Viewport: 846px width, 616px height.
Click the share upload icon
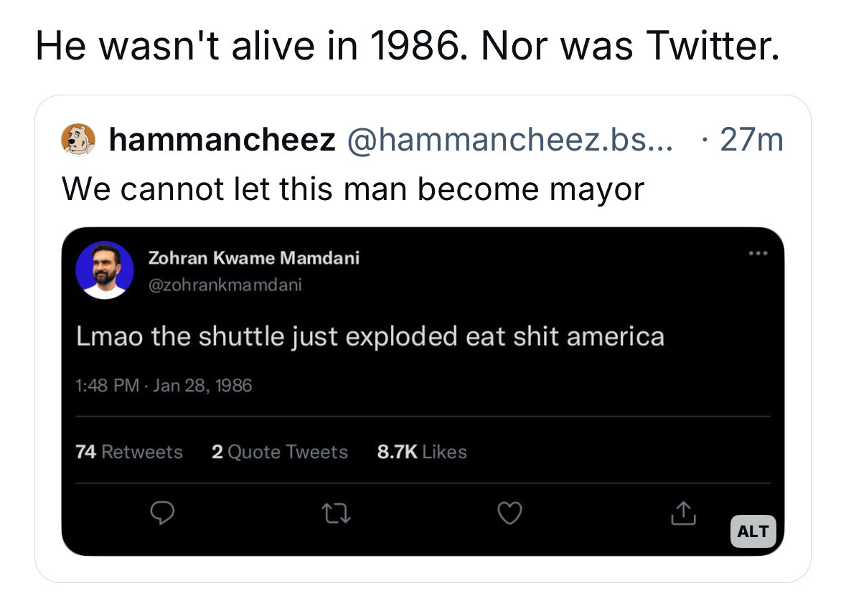[683, 512]
